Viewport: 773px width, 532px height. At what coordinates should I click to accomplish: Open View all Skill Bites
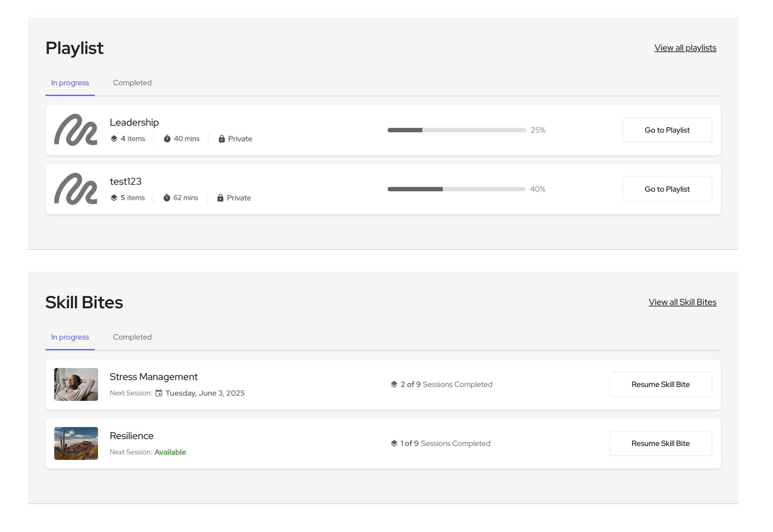click(x=682, y=302)
